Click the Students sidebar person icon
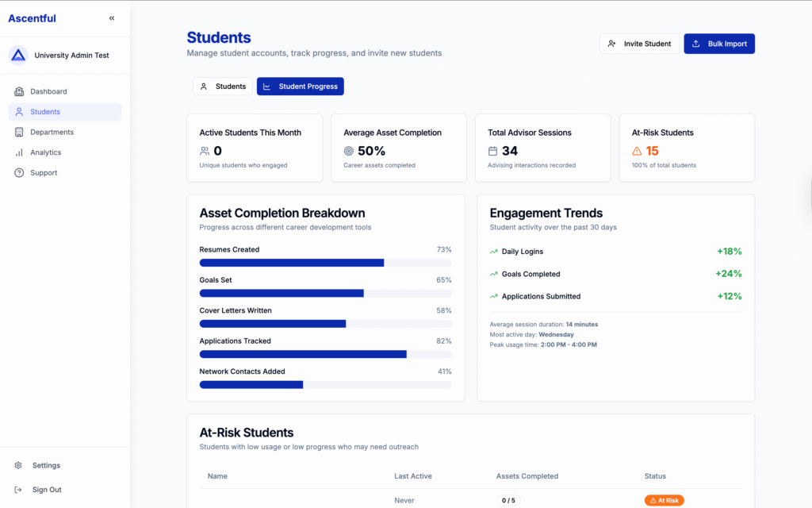812x508 pixels. [19, 112]
